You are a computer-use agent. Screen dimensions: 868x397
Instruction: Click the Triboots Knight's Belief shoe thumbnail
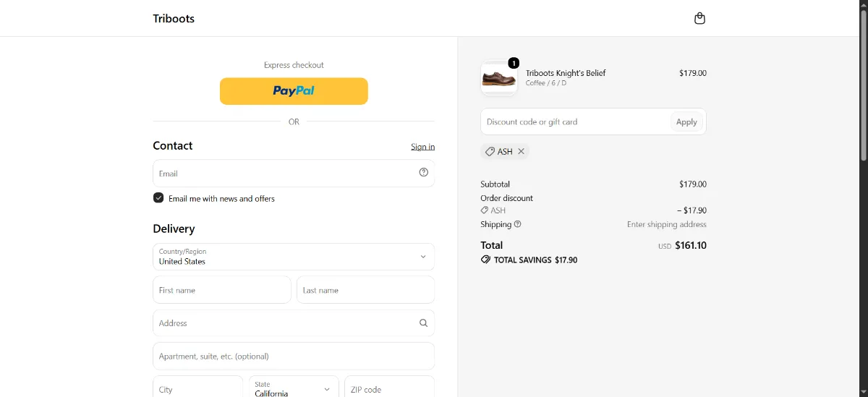click(499, 78)
